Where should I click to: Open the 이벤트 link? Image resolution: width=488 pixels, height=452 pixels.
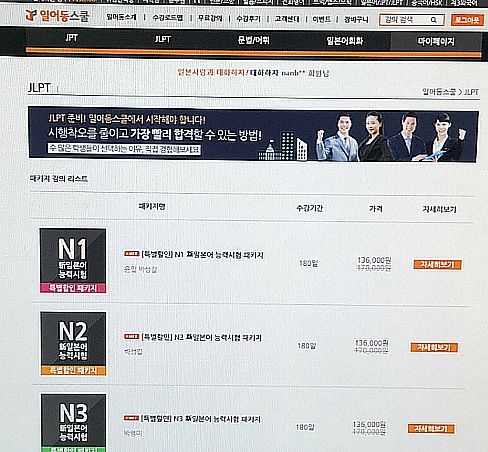[x=321, y=19]
